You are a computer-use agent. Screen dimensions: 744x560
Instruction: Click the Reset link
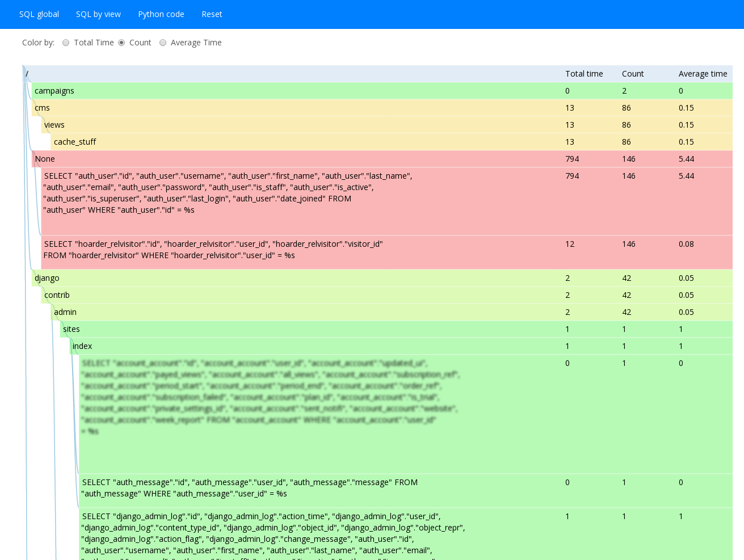(212, 14)
